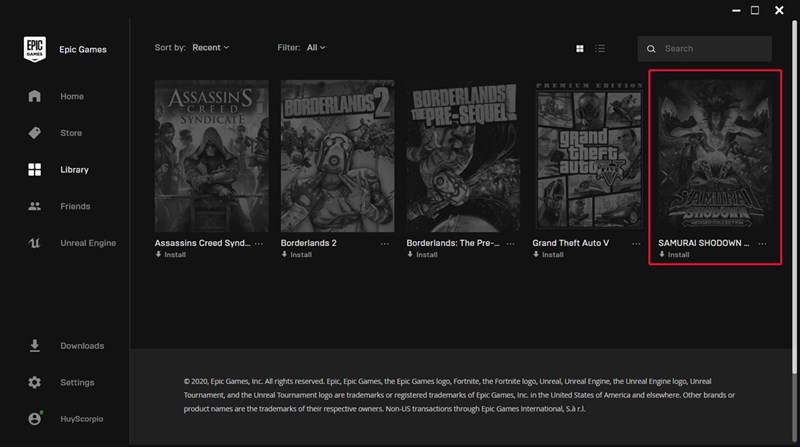Open Grand Theft Auto V options menu
The height and width of the screenshot is (447, 800).
[x=637, y=243]
